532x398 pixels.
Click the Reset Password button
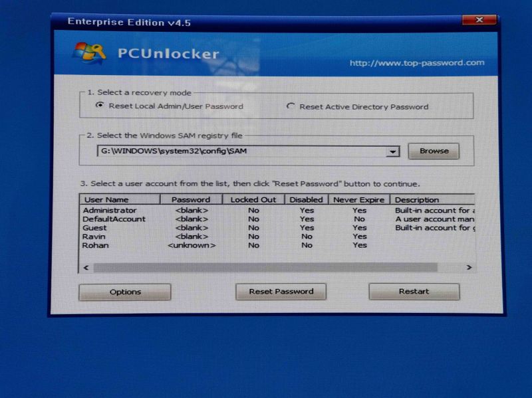coord(281,292)
